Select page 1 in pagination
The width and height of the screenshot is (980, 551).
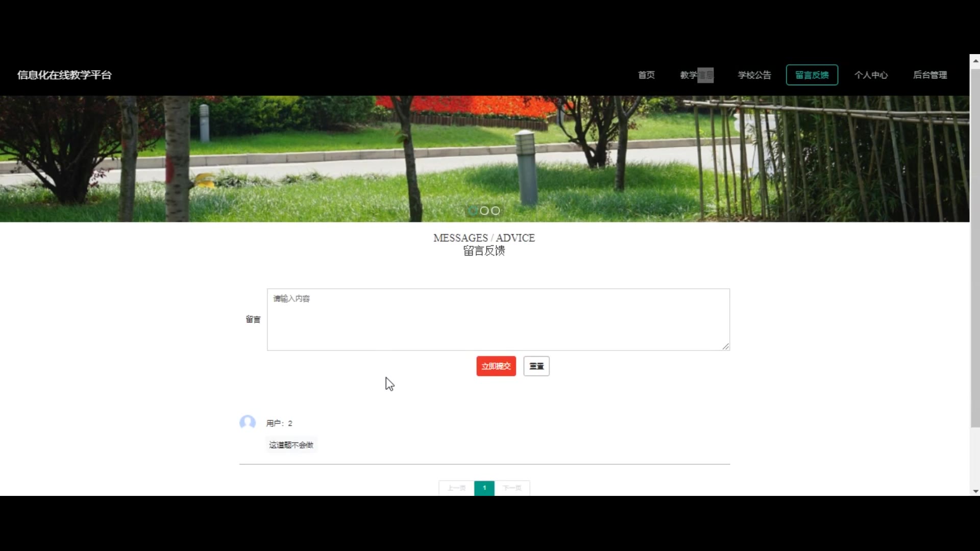coord(484,488)
